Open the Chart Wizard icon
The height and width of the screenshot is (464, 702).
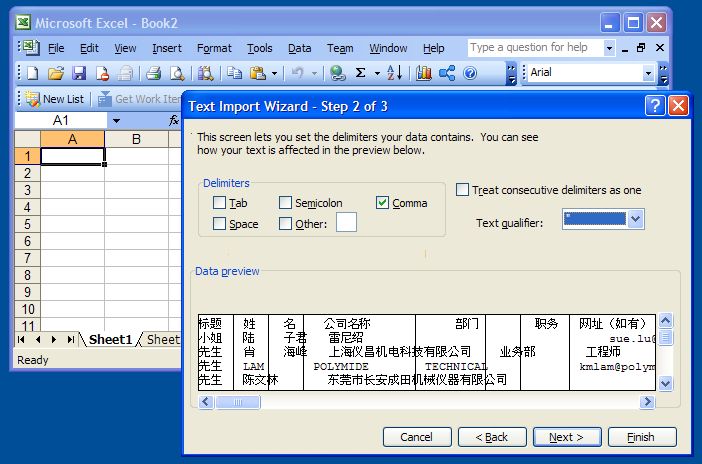coord(423,73)
